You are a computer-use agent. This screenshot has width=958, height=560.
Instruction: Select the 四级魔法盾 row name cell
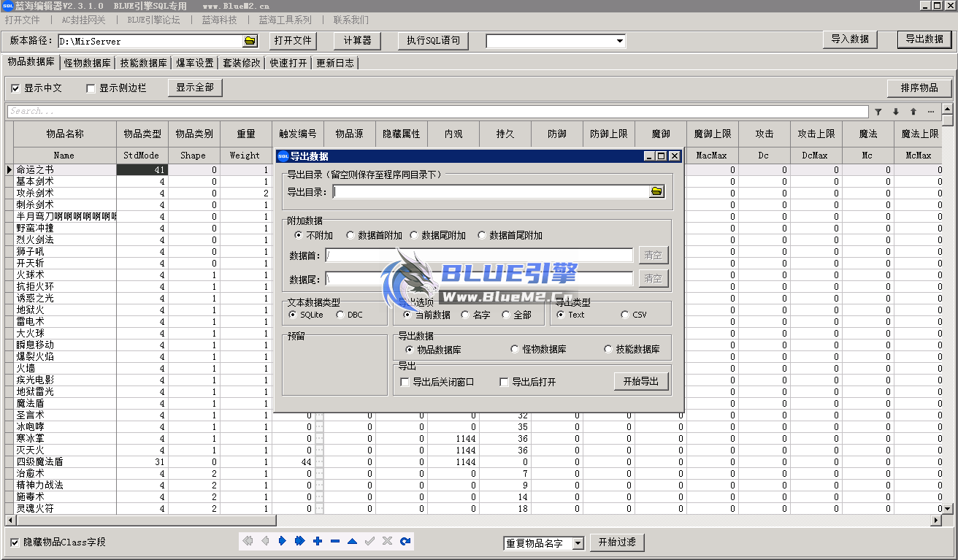(x=66, y=462)
